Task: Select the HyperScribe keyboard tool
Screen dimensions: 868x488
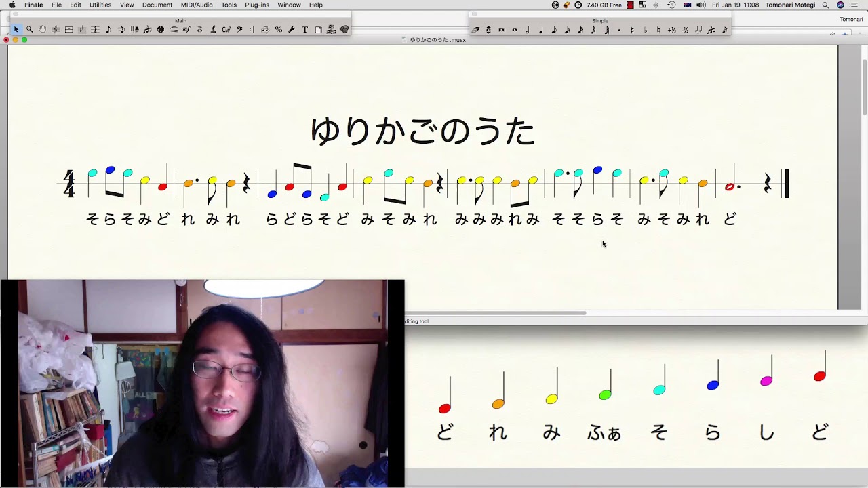Action: [134, 29]
